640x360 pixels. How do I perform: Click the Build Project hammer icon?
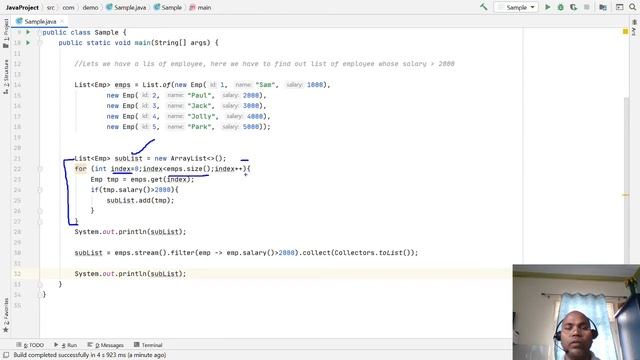coord(484,7)
